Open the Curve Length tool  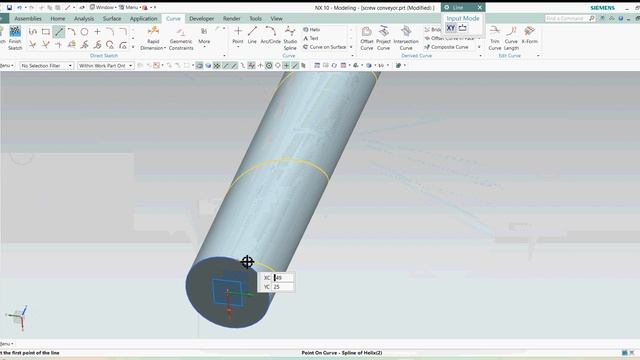coord(511,38)
